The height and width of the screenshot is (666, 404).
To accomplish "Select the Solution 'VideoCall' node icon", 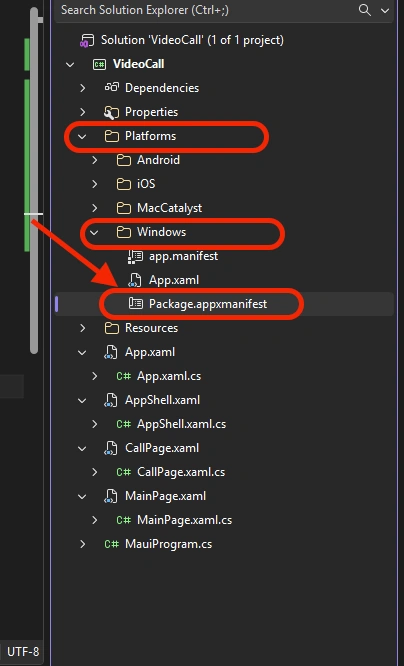I will click(88, 41).
